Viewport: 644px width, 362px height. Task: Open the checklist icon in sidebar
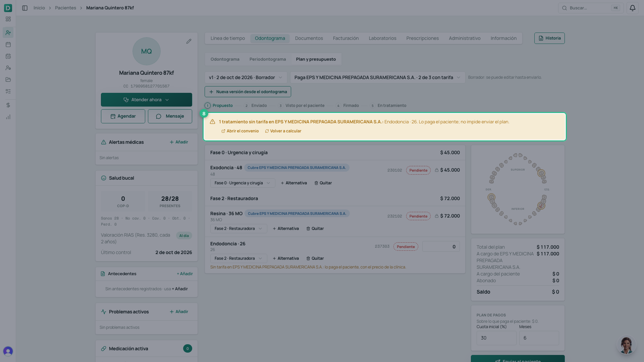coord(8,91)
